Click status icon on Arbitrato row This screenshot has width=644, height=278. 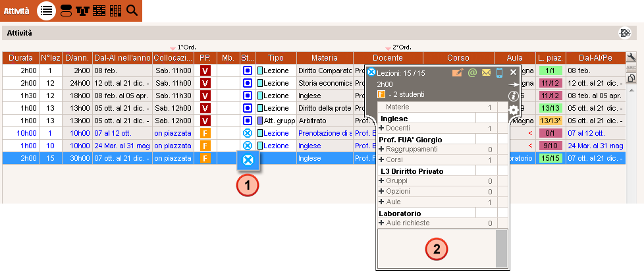[x=247, y=121]
